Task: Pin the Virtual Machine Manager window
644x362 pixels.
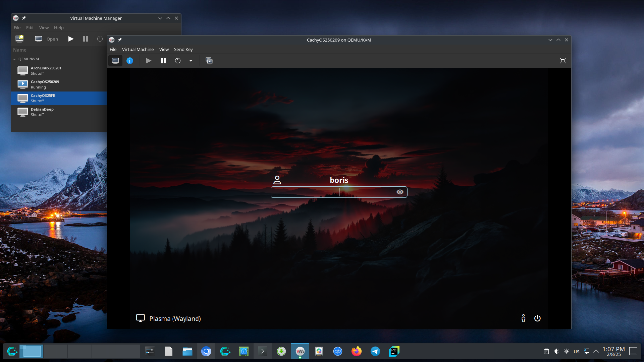Action: coord(24,18)
